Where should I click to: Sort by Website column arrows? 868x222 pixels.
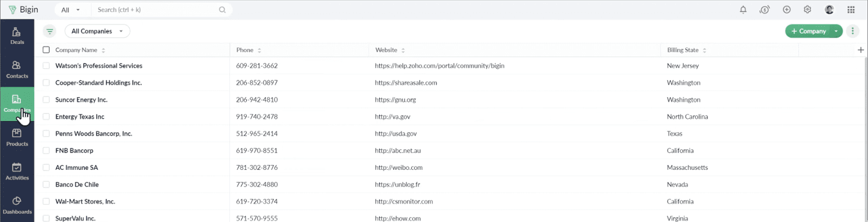pos(403,50)
